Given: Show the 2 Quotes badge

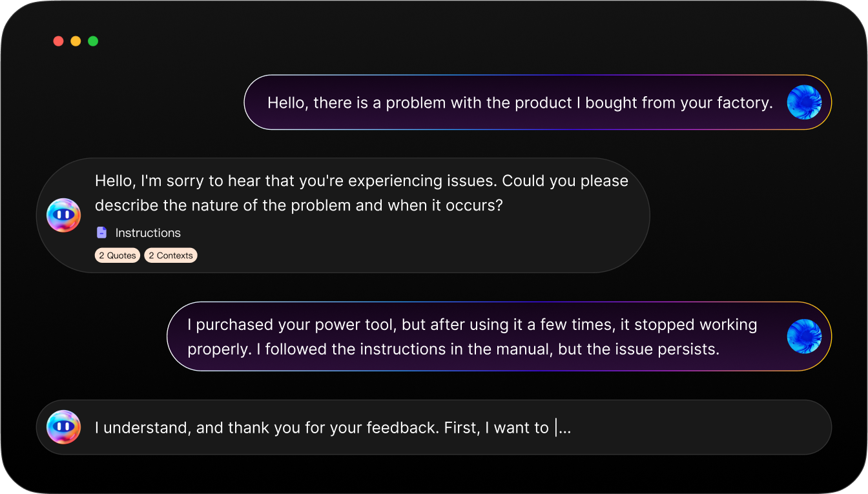Looking at the screenshot, I should [x=118, y=256].
